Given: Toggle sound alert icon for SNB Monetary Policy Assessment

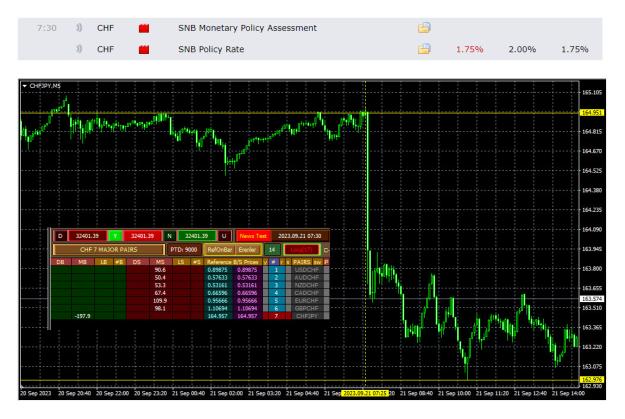Looking at the screenshot, I should [x=79, y=28].
